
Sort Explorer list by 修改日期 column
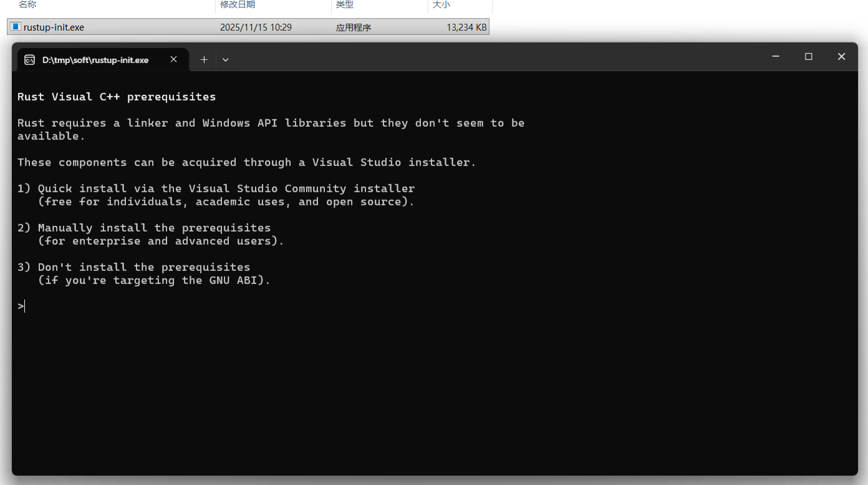pyautogui.click(x=238, y=5)
